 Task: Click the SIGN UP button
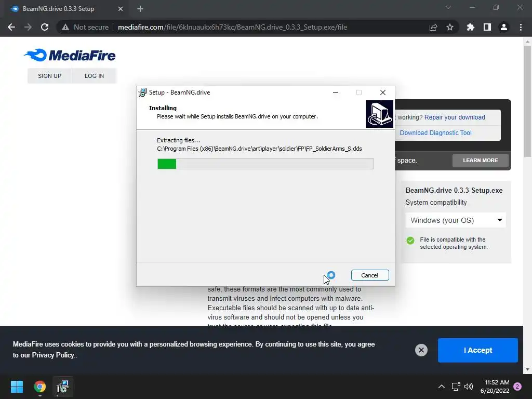49,76
